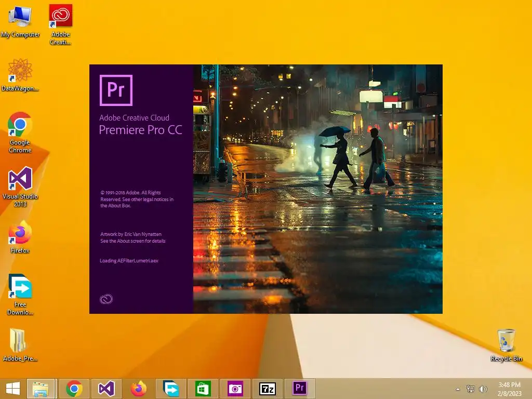Open the network status tray icon
Viewport: 532px width, 399px height.
tap(471, 389)
